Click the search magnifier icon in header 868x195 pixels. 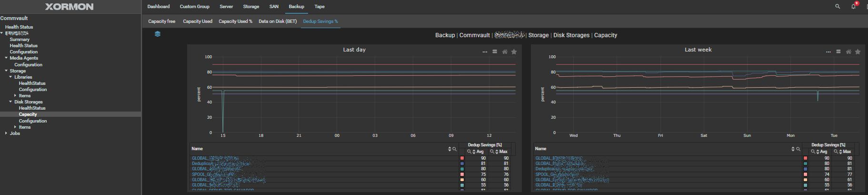(838, 7)
